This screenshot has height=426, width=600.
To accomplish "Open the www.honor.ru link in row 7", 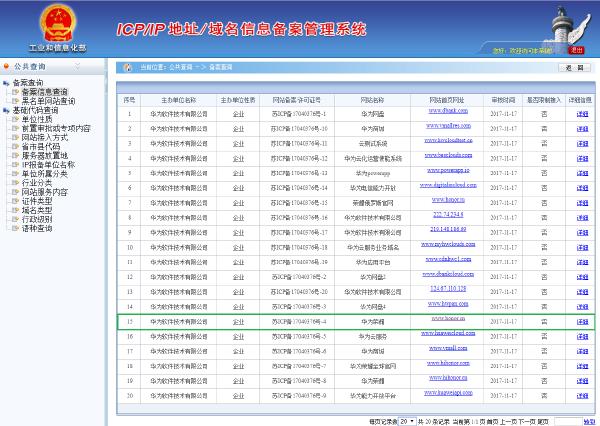I will 448,200.
